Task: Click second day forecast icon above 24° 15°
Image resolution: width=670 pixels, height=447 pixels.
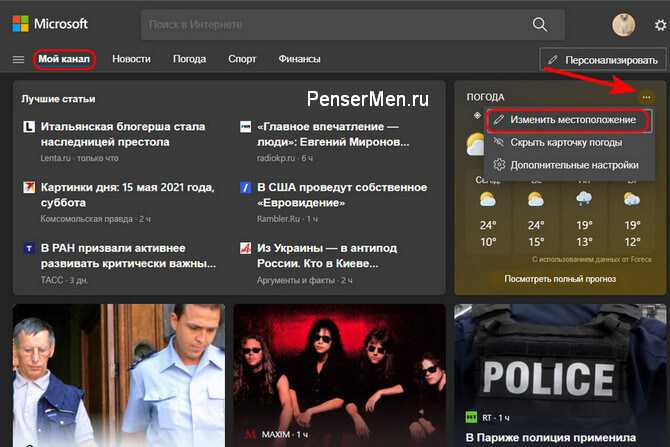Action: tap(535, 200)
